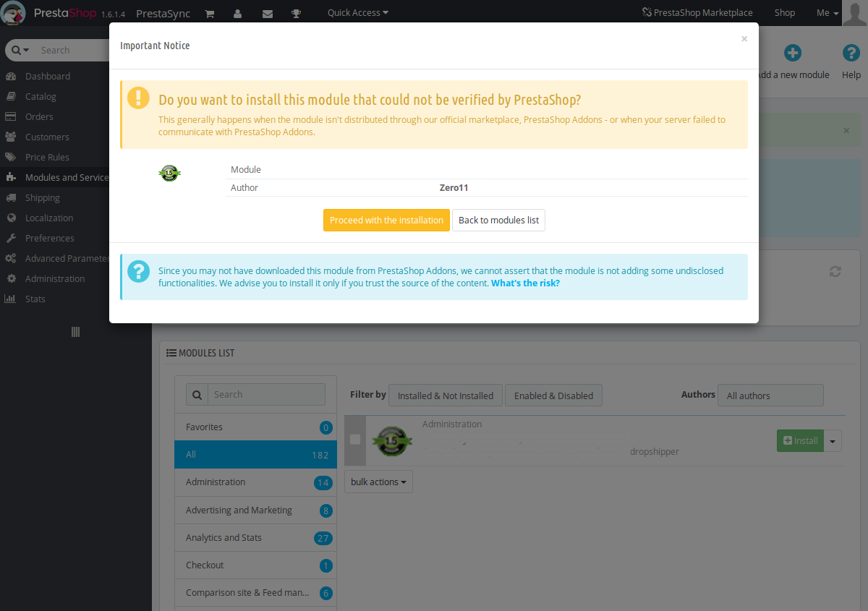868x611 pixels.
Task: Click the Important Notice title
Action: click(x=155, y=46)
